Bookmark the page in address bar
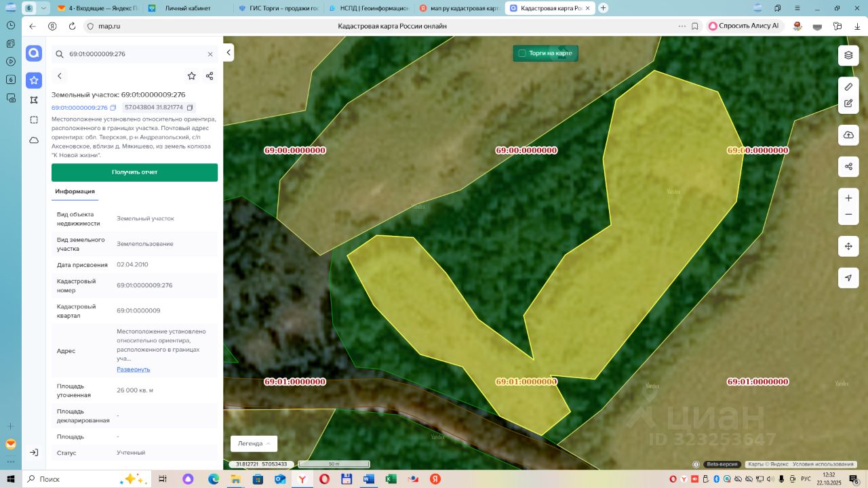 tap(695, 26)
